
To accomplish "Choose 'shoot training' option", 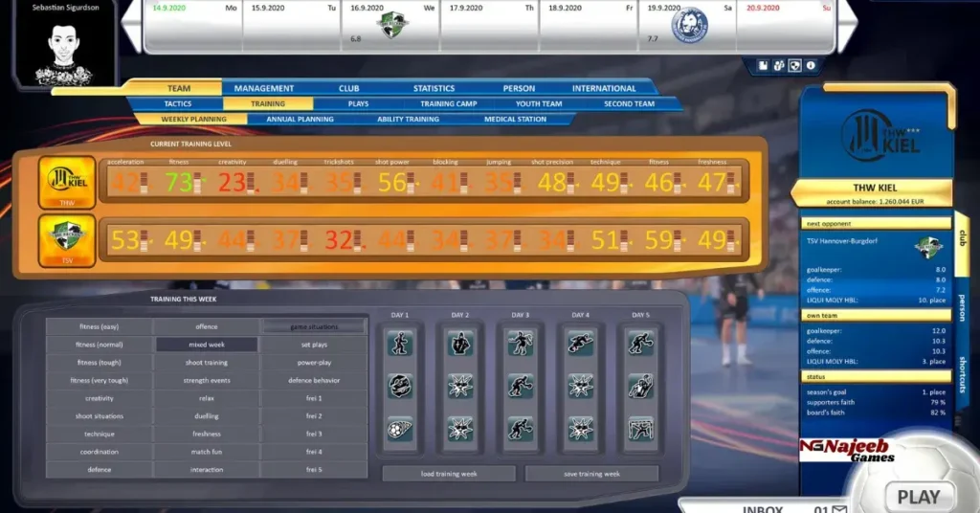I will click(207, 363).
